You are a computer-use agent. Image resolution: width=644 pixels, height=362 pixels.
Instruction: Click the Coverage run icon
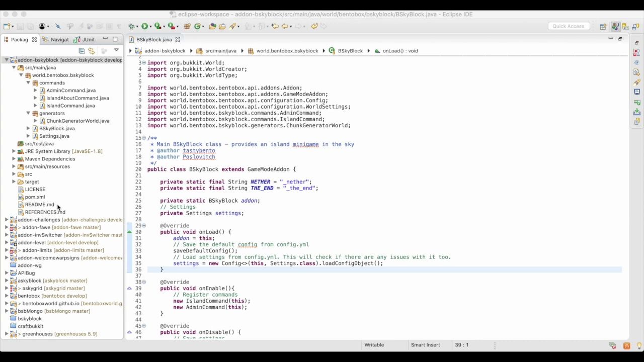tap(157, 26)
